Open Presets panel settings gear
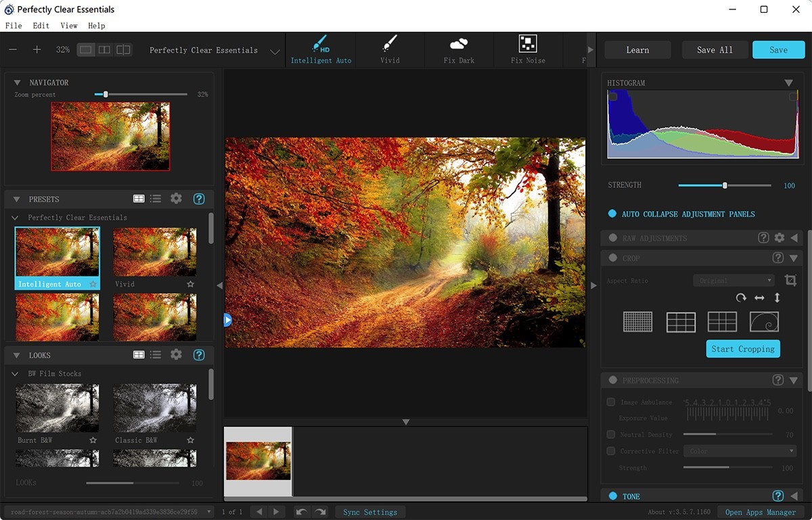The height and width of the screenshot is (520, 812). tap(176, 199)
